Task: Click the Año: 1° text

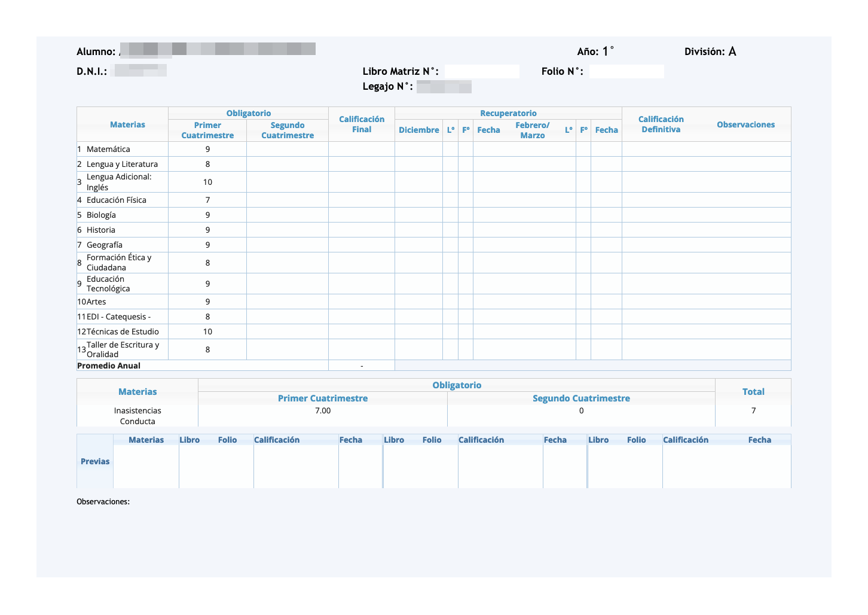Action: coord(595,51)
